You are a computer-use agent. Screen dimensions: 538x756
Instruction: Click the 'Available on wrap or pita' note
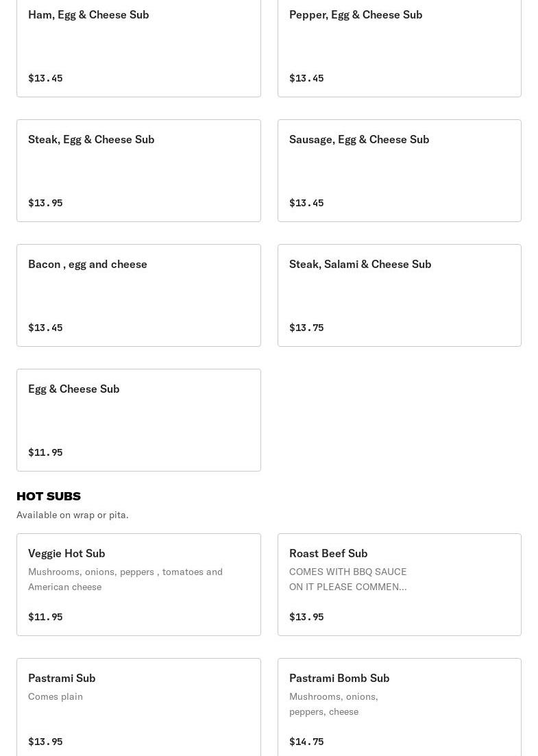coord(73,515)
